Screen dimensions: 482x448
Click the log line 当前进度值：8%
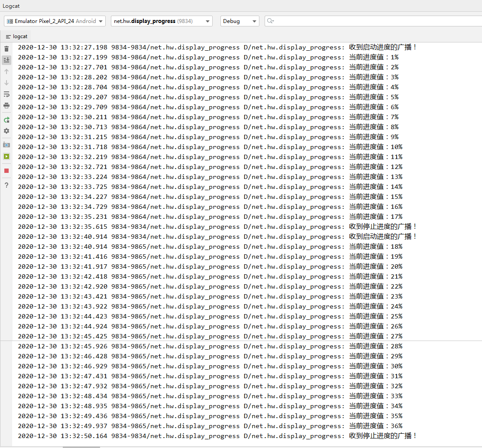(208, 127)
